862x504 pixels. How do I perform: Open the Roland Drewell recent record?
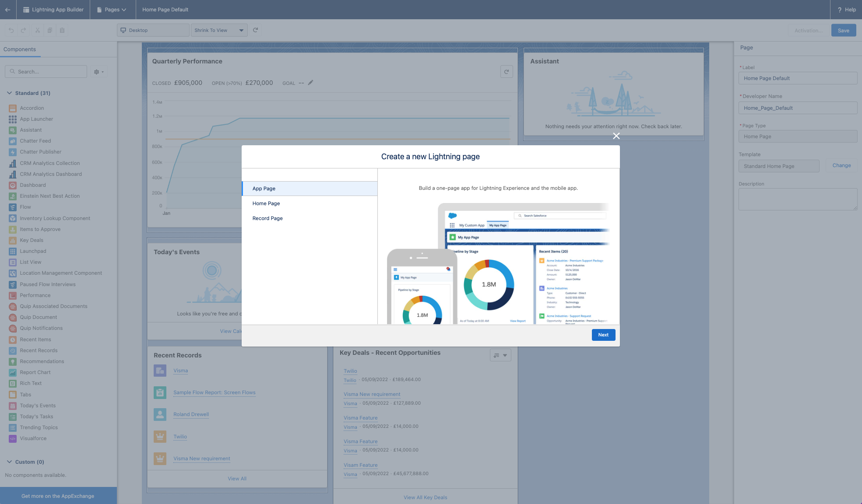pos(191,414)
